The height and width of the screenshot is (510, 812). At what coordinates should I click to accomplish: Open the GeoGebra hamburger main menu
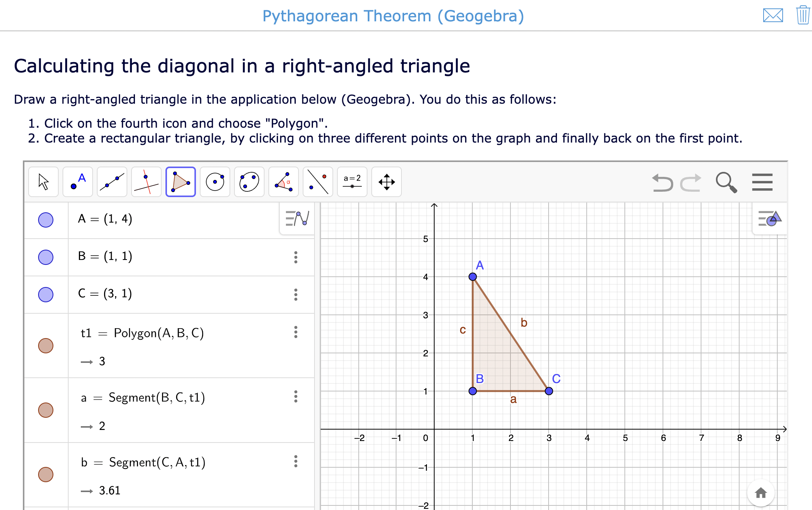[x=762, y=182]
